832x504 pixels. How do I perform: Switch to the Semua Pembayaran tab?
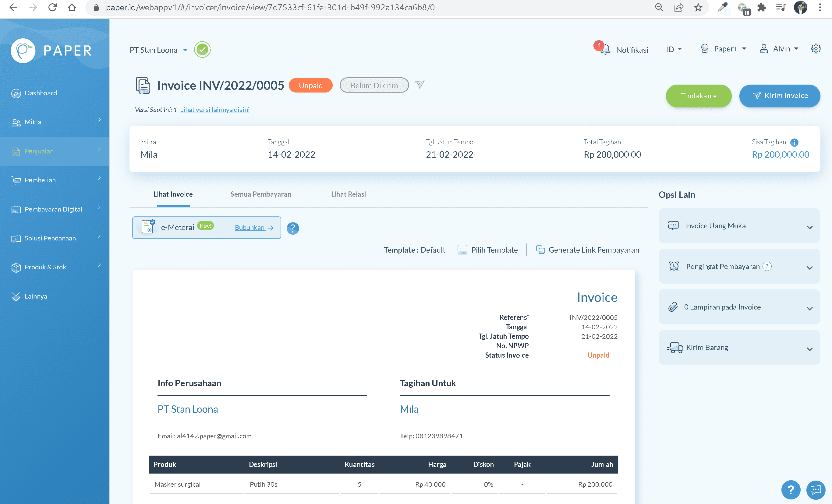(x=261, y=194)
